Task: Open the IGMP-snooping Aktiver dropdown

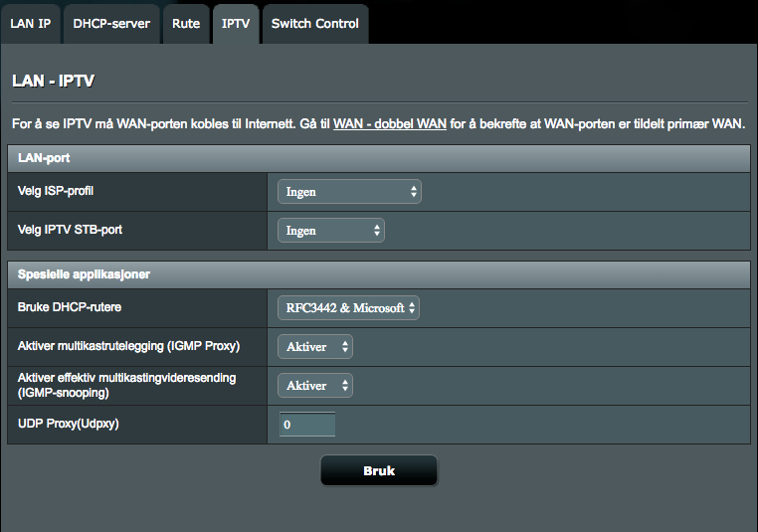Action: click(315, 385)
